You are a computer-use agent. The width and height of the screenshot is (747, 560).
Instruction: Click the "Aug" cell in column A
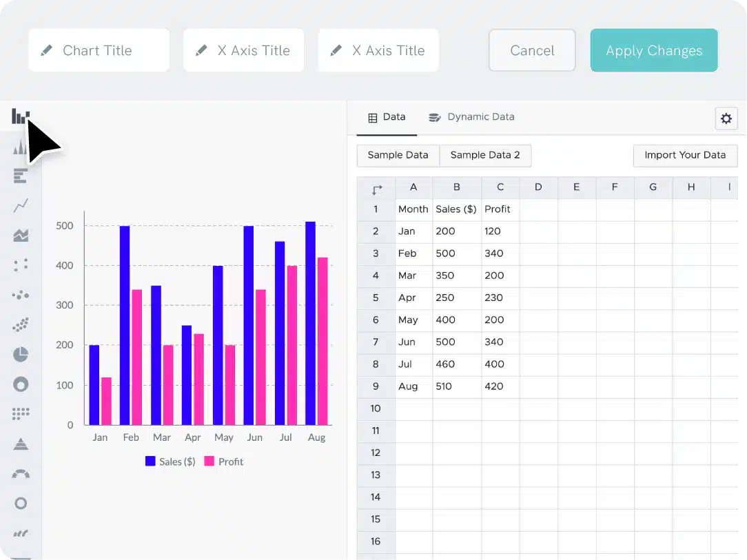pyautogui.click(x=413, y=386)
